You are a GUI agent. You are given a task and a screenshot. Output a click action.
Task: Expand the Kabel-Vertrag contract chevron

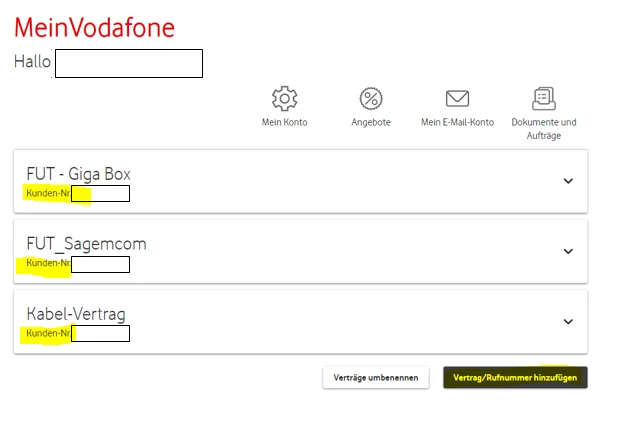coord(568,322)
